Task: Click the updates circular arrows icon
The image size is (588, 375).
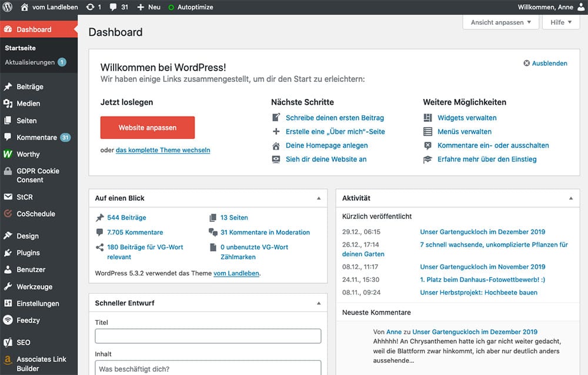Action: coord(90,6)
